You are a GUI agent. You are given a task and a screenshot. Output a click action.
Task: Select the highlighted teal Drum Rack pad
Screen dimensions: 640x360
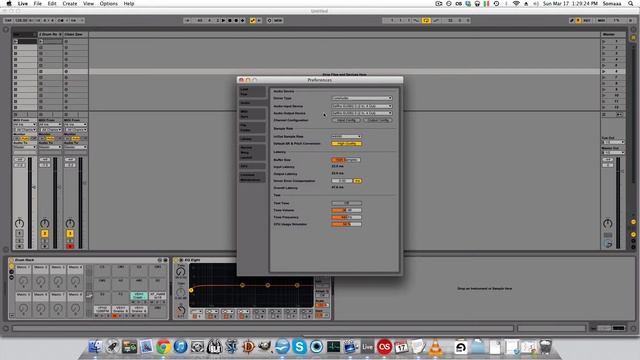point(139,296)
